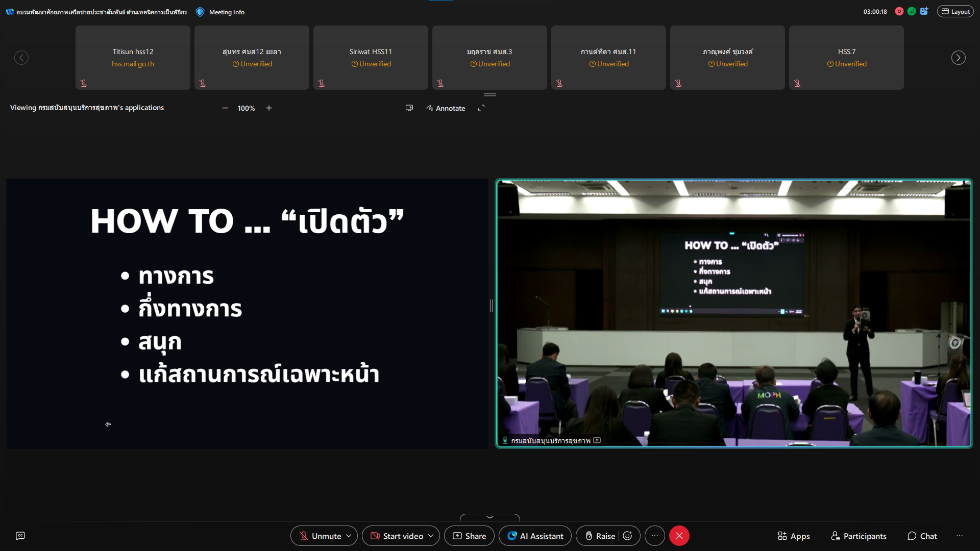Open the Participants panel
980x551 pixels.
click(x=859, y=536)
